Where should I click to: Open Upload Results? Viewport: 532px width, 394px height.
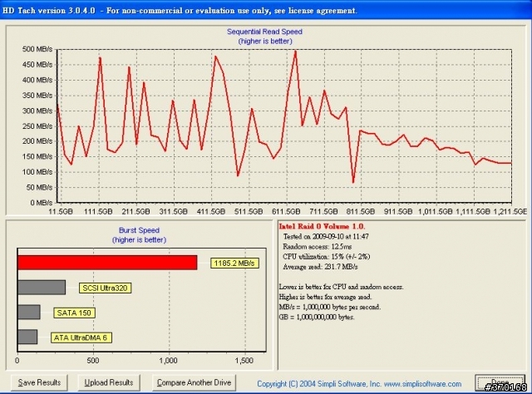[109, 383]
